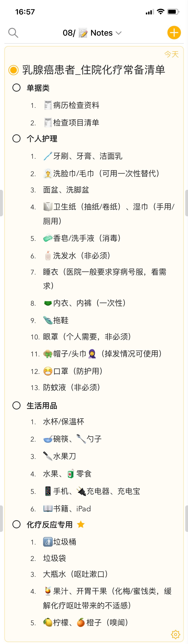Expand the Notes folder dropdown chevron

tap(119, 33)
